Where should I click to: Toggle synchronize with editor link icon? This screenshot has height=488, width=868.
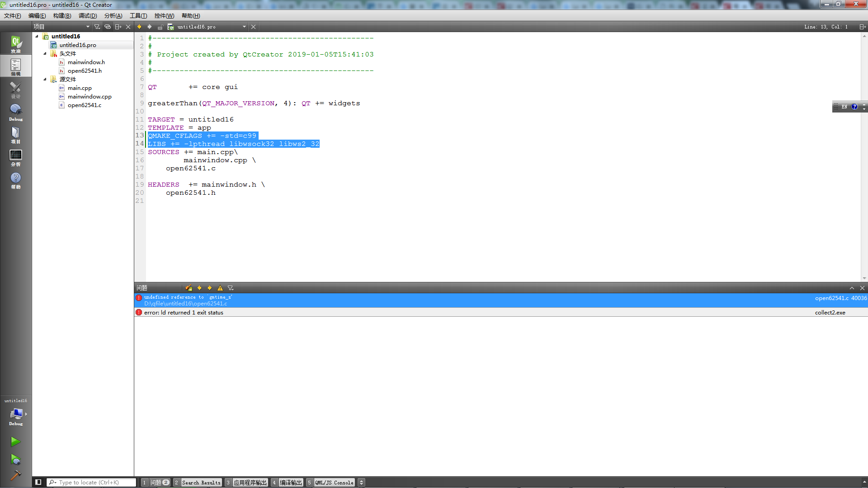108,27
